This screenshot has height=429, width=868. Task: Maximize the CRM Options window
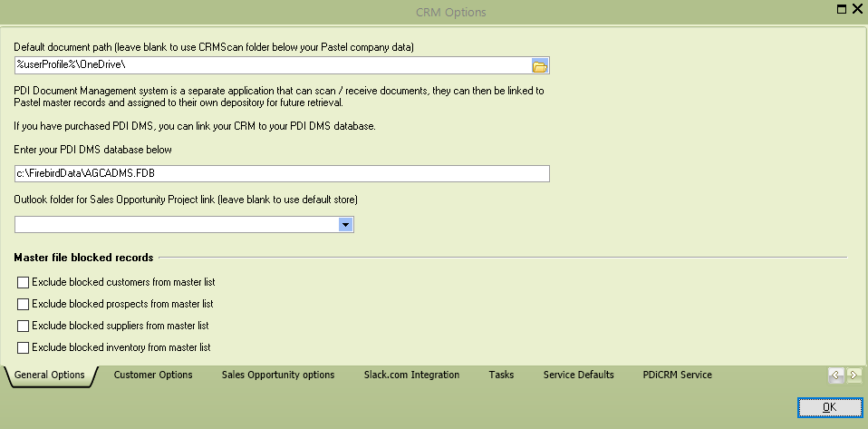(x=842, y=9)
